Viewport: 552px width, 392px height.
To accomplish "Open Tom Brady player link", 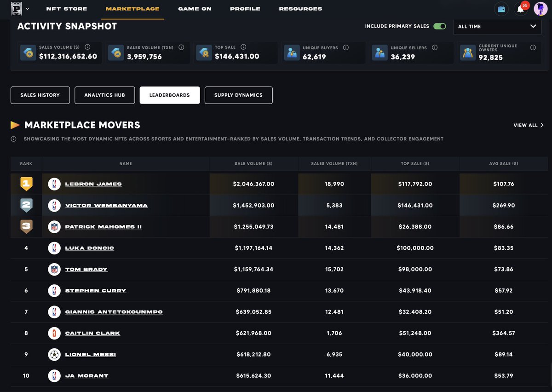I will pyautogui.click(x=86, y=269).
